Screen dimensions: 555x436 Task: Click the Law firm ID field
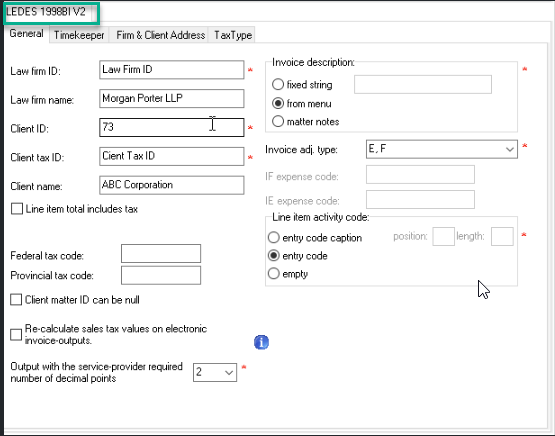[x=172, y=70]
